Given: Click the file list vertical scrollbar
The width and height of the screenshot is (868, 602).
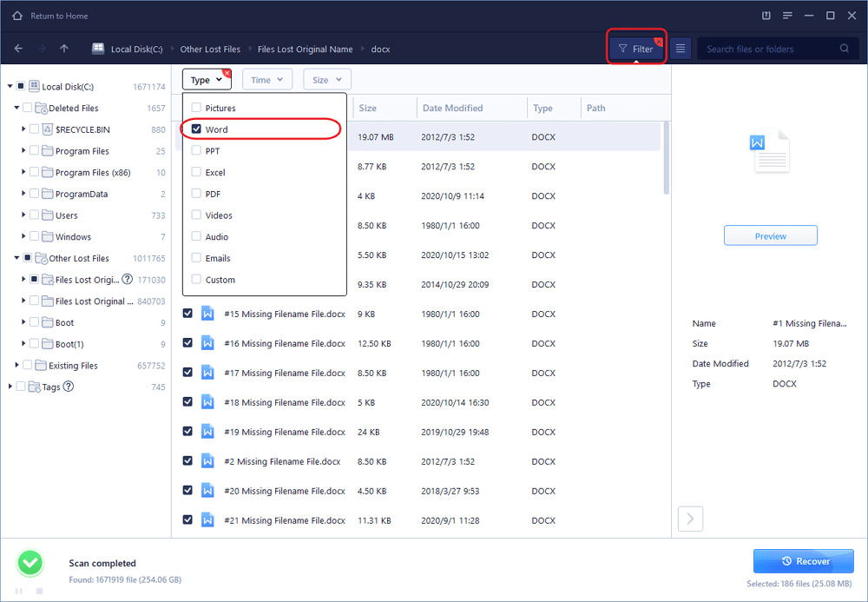Looking at the screenshot, I should coord(666,156).
